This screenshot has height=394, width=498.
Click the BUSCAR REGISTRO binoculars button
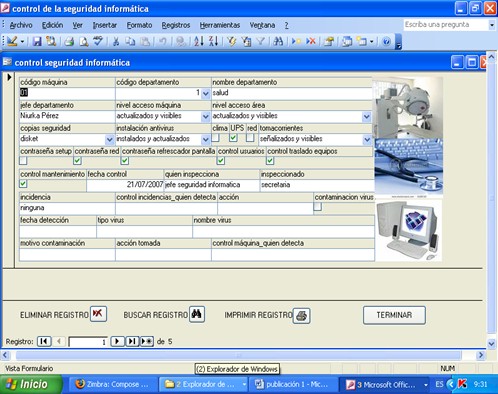(x=197, y=314)
